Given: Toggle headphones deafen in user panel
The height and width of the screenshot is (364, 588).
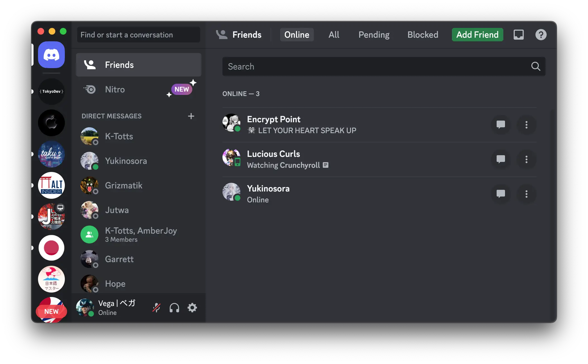Looking at the screenshot, I should click(174, 308).
